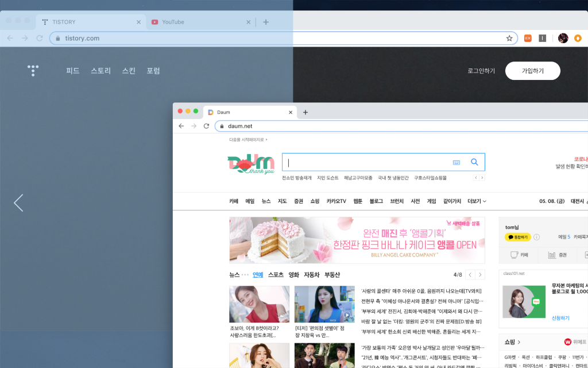The width and height of the screenshot is (588, 368).
Task: Click the 위메프 shopping logo
Action: tap(576, 342)
